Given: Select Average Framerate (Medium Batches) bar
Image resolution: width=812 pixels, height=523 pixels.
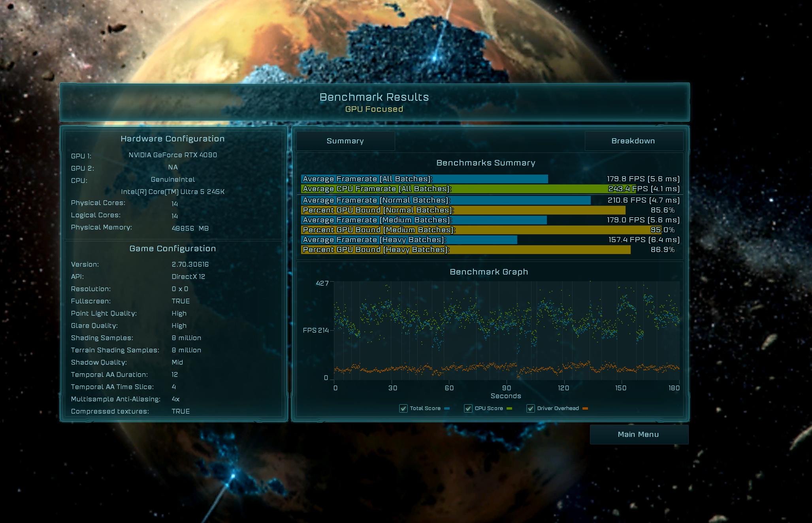Looking at the screenshot, I should [x=424, y=220].
